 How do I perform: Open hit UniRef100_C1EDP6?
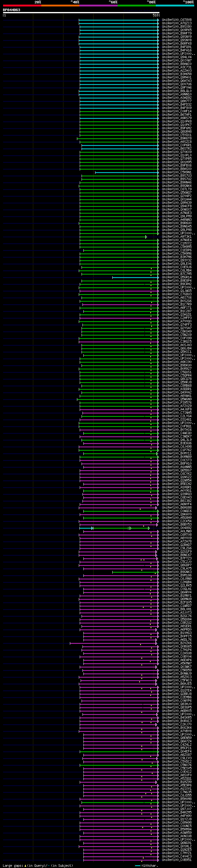(177, 250)
